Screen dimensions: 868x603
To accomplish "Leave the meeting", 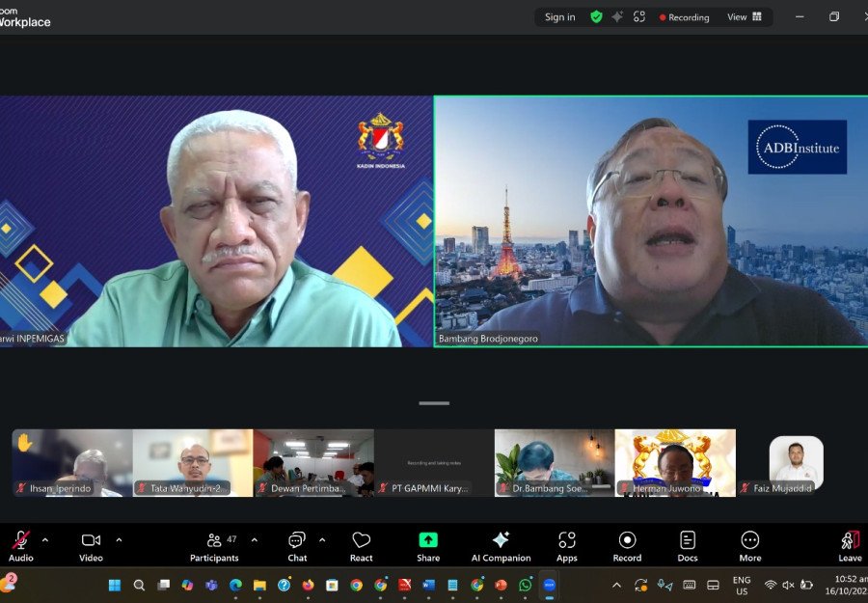I will pos(850,546).
